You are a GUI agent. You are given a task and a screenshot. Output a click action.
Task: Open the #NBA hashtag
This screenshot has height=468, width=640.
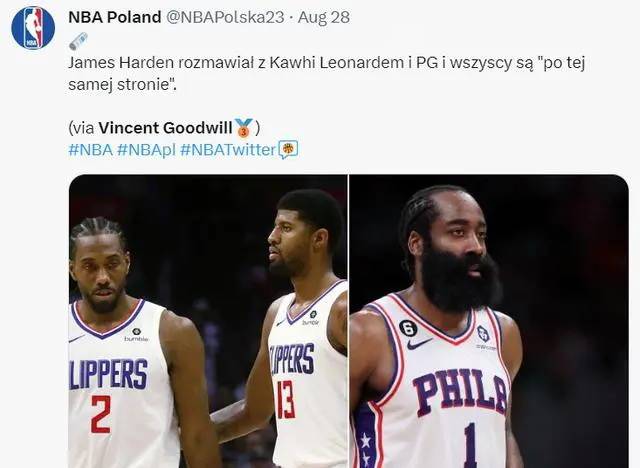(91, 150)
